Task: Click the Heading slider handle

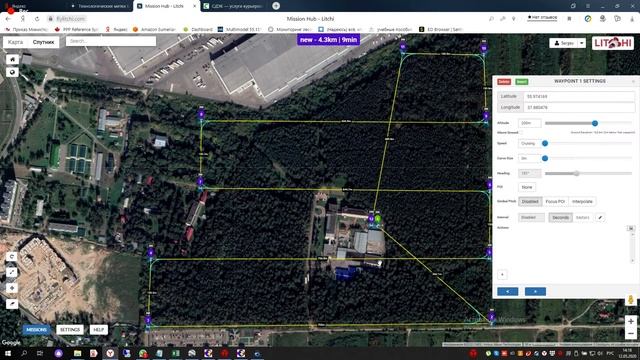Action: [576, 173]
